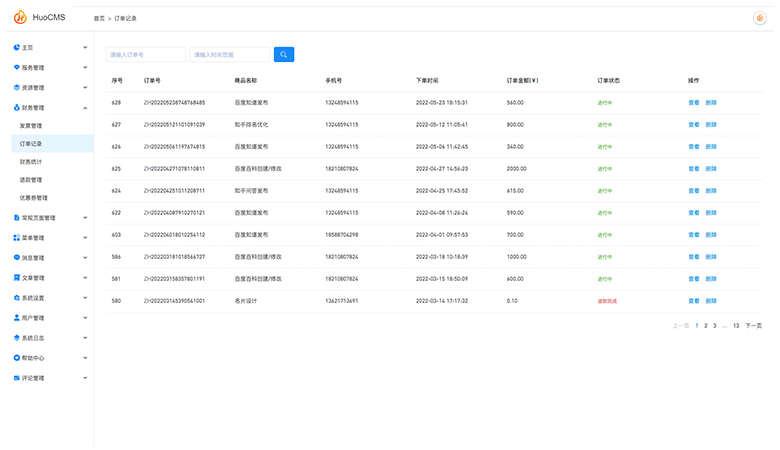Viewport: 780px width, 450px height.
Task: Click 删除 for order 626
Action: click(x=711, y=147)
